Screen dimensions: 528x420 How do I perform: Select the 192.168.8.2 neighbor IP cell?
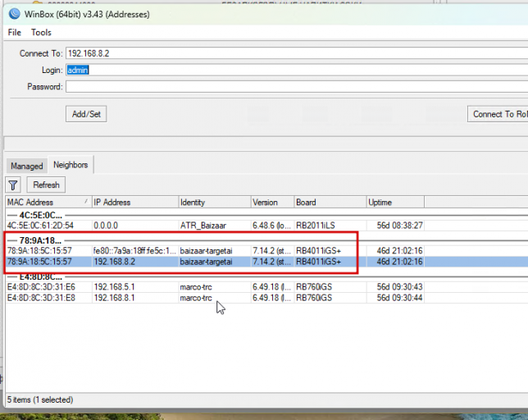(x=115, y=262)
